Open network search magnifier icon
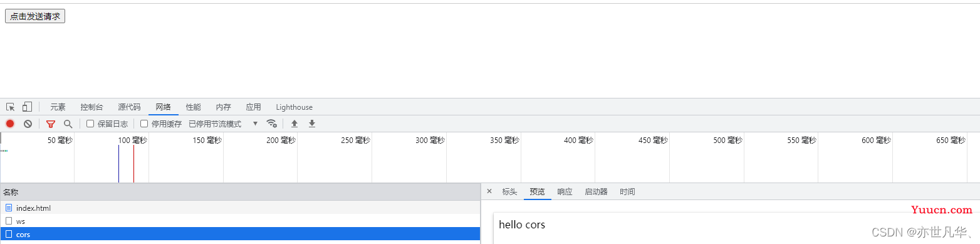980x244 pixels. click(x=68, y=124)
